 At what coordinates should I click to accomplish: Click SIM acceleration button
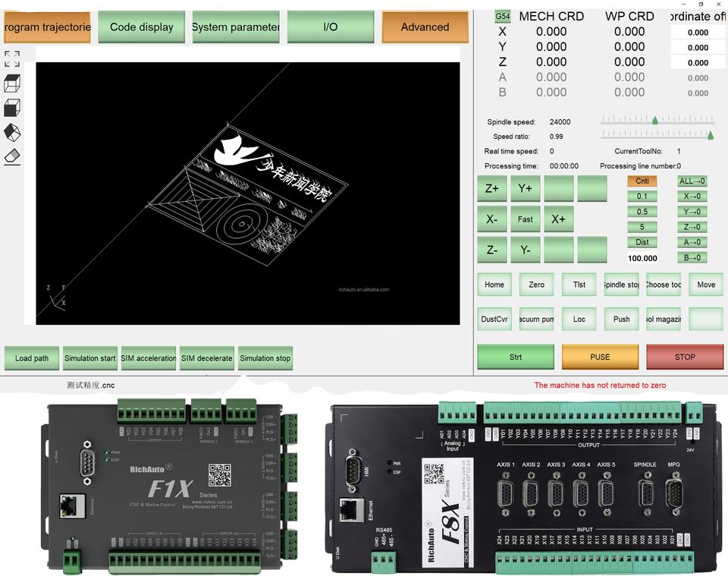click(149, 358)
